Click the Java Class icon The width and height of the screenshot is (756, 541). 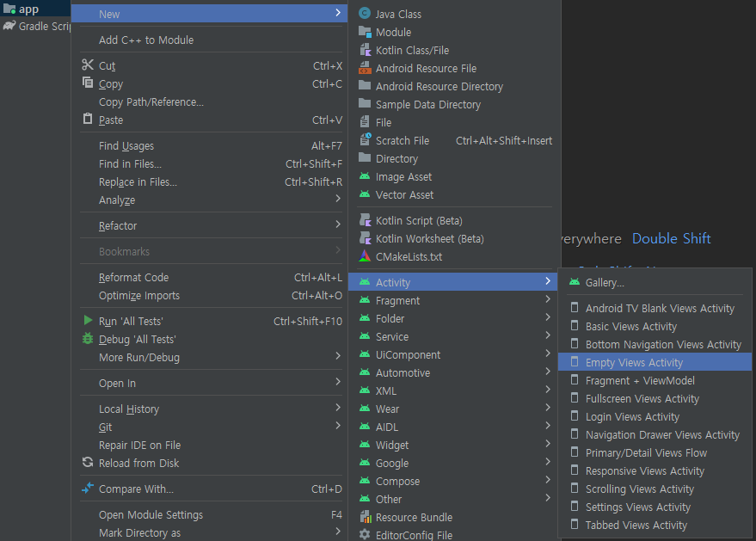[x=365, y=14]
